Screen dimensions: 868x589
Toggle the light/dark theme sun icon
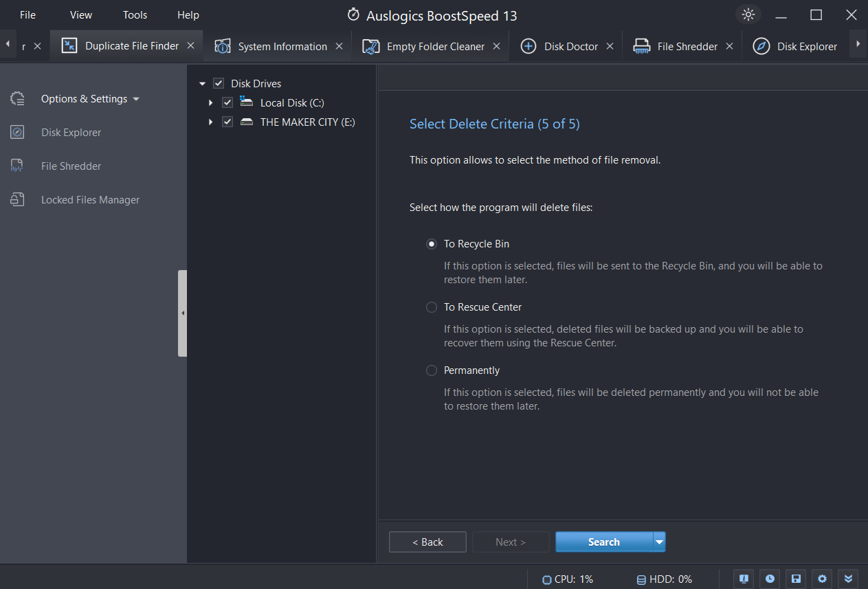(748, 15)
